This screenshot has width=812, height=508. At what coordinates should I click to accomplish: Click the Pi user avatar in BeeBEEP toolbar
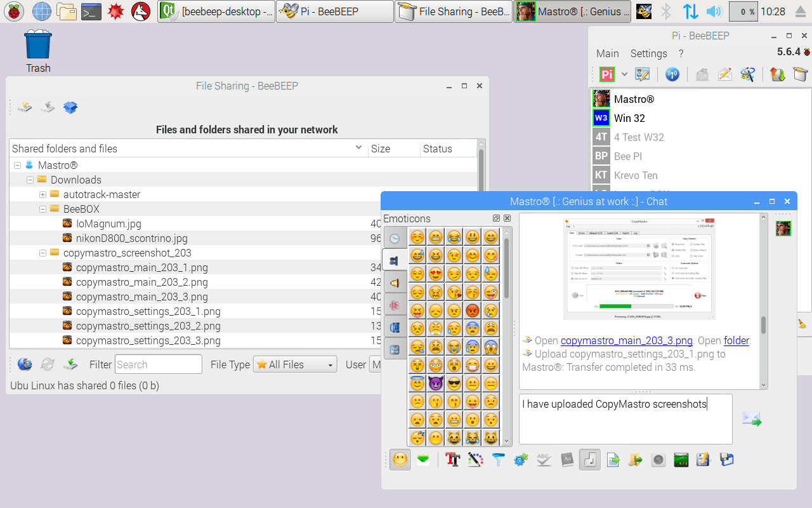(x=607, y=74)
